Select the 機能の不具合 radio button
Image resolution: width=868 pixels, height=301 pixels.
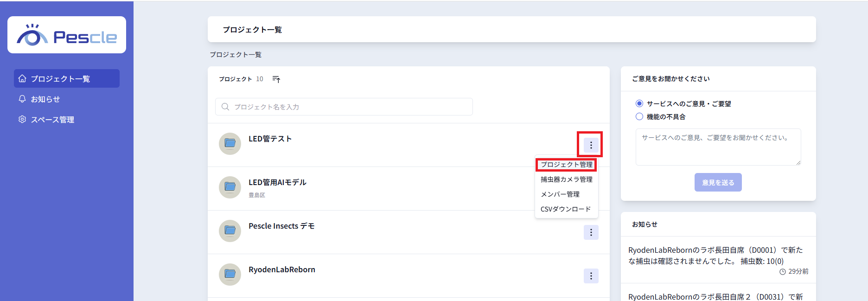click(639, 116)
